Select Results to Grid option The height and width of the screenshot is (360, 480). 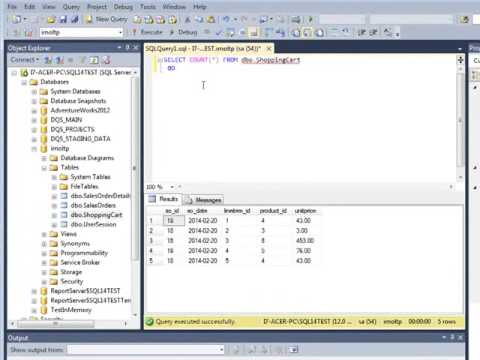point(308,32)
